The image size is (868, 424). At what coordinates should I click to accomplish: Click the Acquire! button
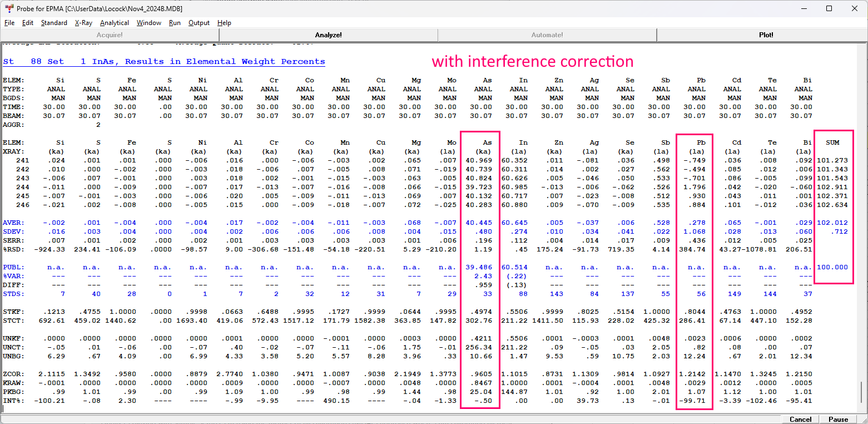tap(110, 35)
